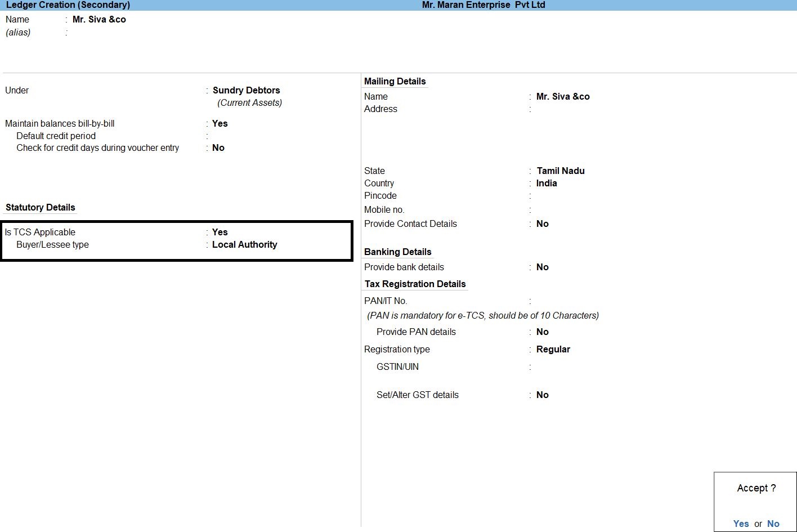The height and width of the screenshot is (532, 797).
Task: Open Buyer/Lessee type Local Authority list
Action: point(244,244)
